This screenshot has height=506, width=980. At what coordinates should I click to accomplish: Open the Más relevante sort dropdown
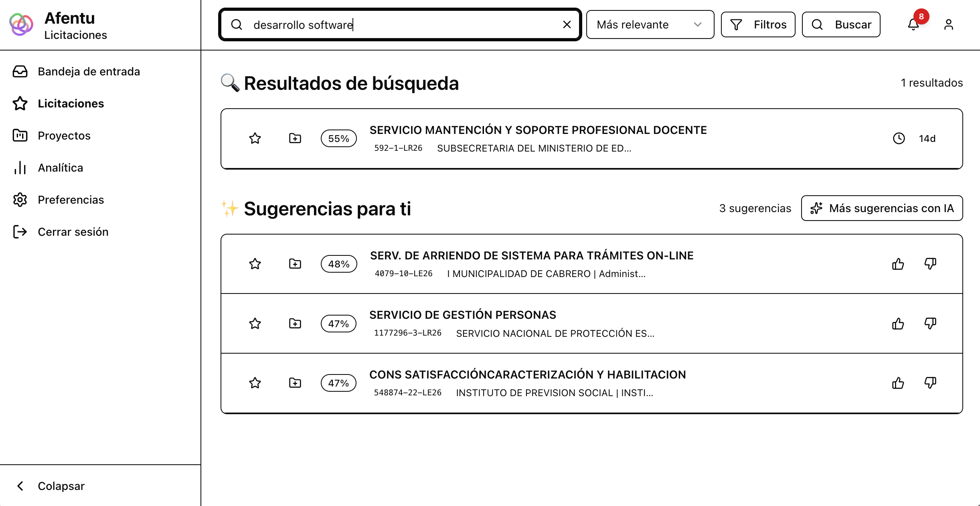click(650, 24)
